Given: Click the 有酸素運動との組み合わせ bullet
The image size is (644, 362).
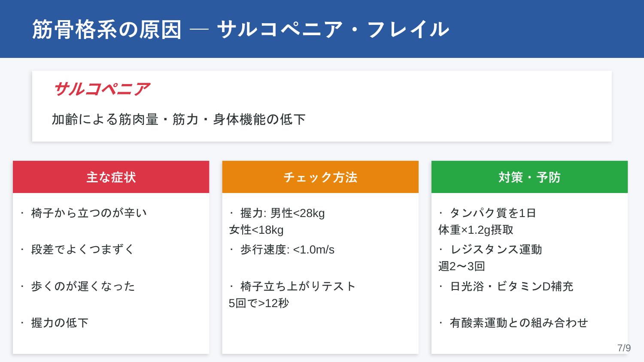Looking at the screenshot, I should (x=519, y=323).
